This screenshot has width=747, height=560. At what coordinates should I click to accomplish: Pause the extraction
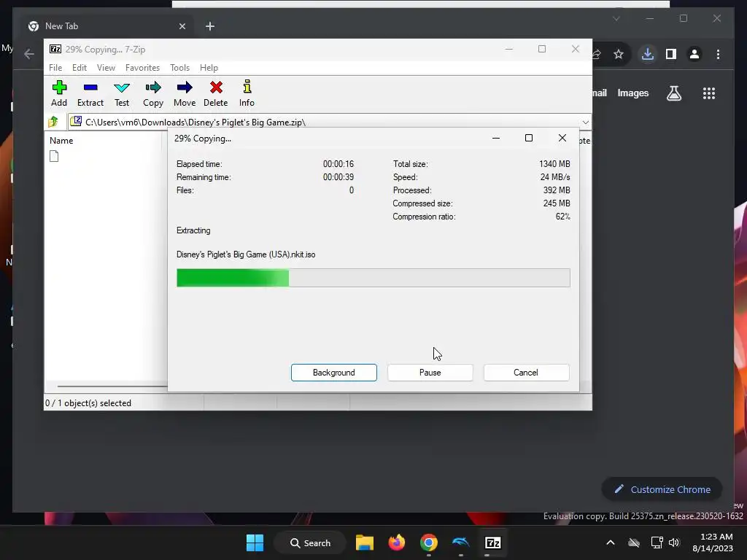click(x=430, y=373)
